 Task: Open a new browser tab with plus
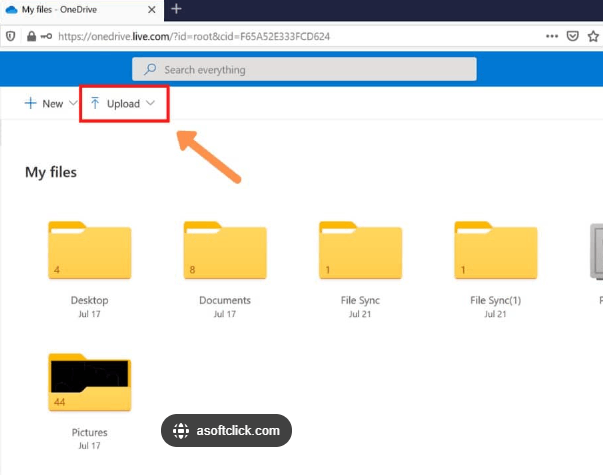coord(176,9)
